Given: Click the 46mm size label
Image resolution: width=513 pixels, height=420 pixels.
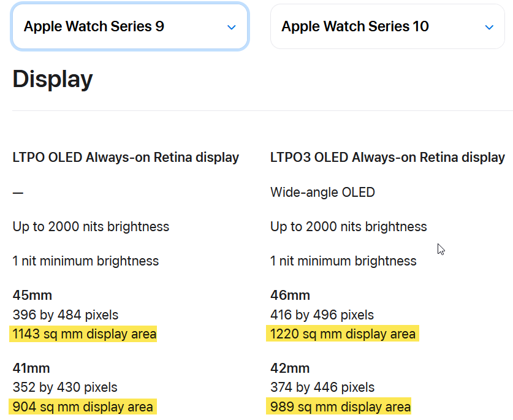Looking at the screenshot, I should [291, 296].
